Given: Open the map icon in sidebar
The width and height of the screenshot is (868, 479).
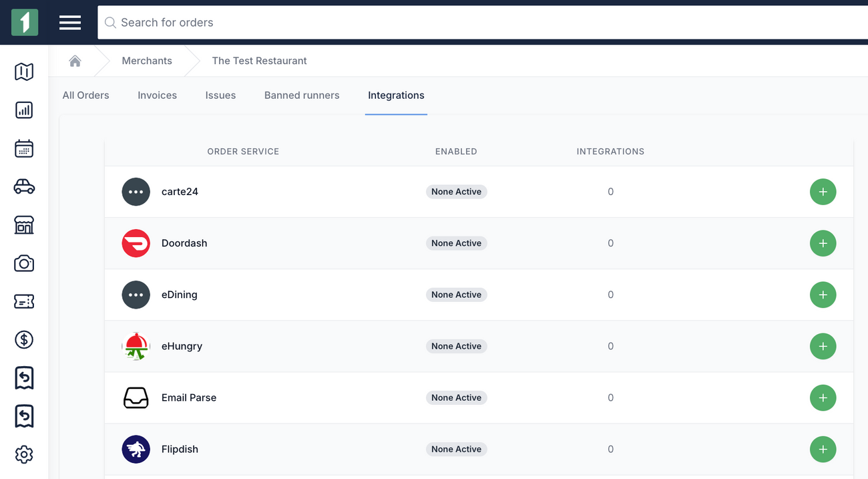Looking at the screenshot, I should (x=24, y=71).
